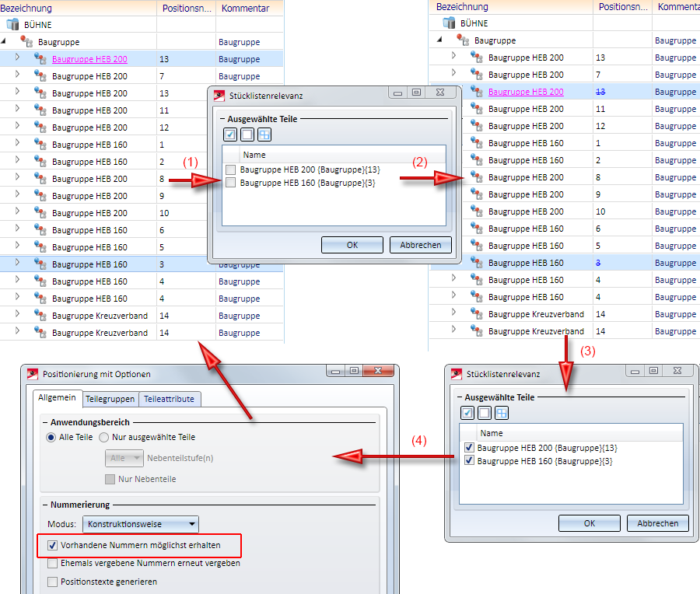Open the Alle Nebenteilstufe(n) dropdown
Viewport: 700px width, 594px height.
124,458
